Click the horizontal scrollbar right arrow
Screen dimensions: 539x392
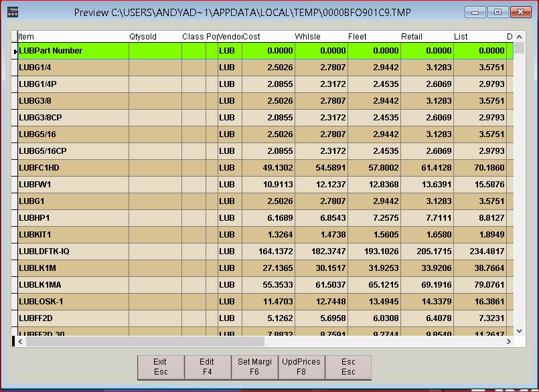[x=509, y=342]
